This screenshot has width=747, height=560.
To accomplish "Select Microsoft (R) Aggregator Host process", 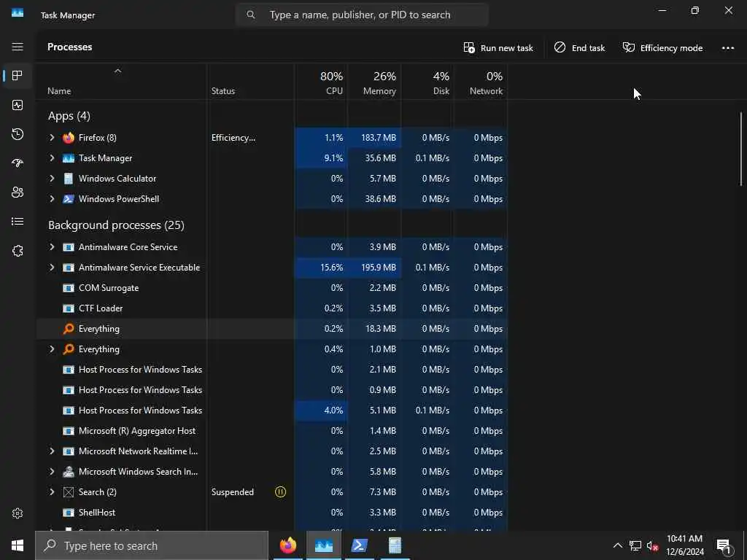I will pos(271,431).
